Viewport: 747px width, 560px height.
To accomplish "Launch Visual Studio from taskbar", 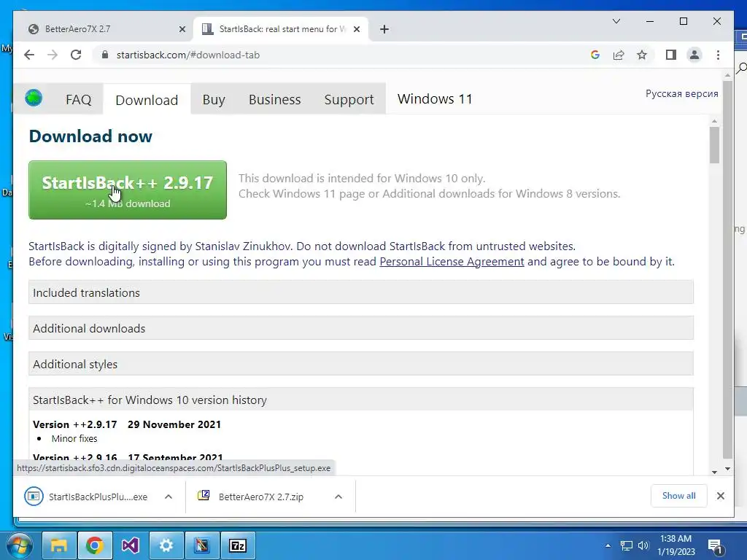I will click(x=130, y=545).
